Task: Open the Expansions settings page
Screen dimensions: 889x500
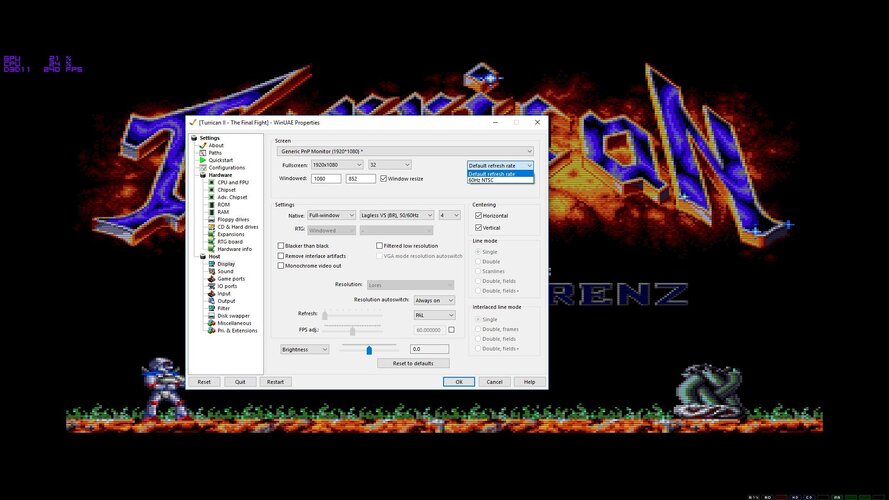Action: (x=231, y=234)
